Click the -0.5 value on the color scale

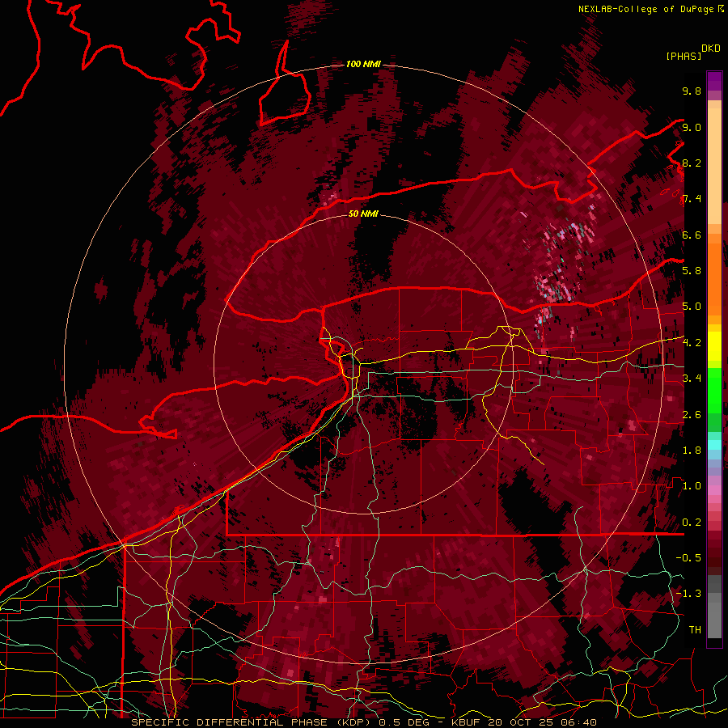(688, 558)
